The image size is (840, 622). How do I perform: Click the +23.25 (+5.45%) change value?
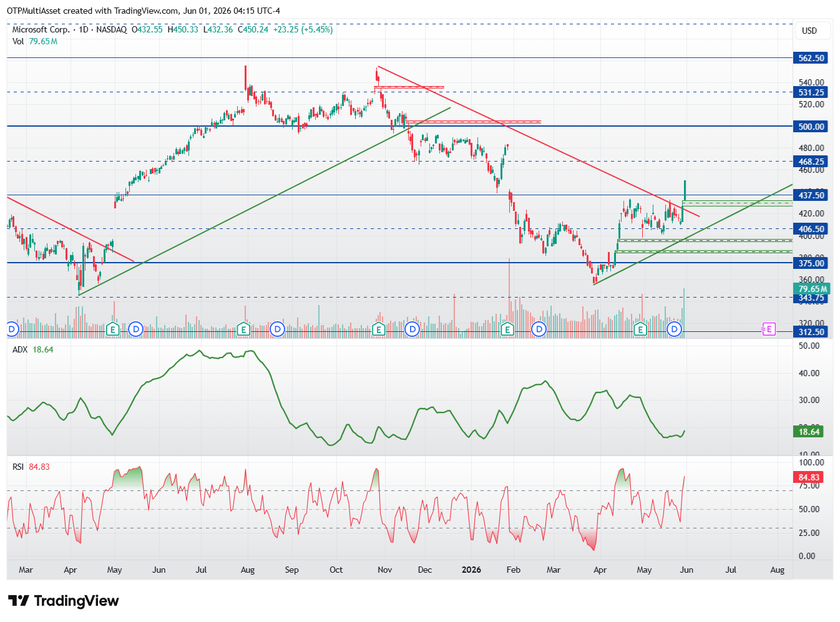(x=303, y=29)
